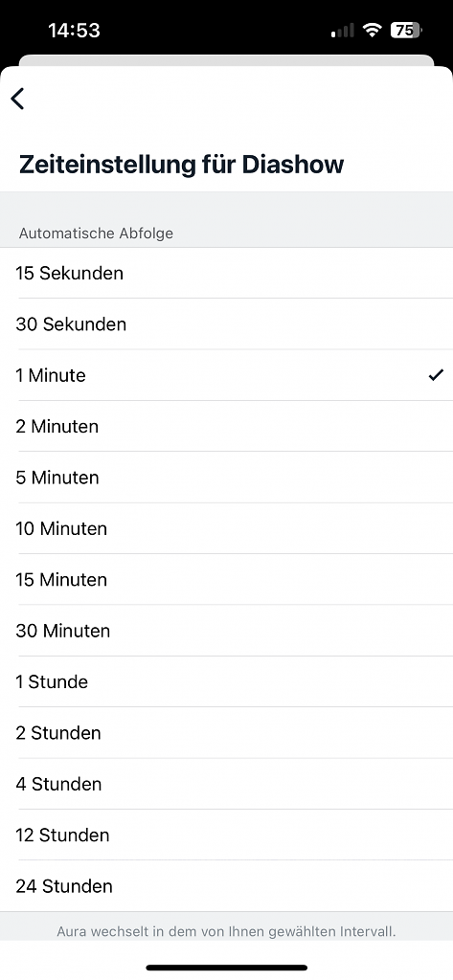Screen dimensions: 453x980
Task: Choose the 12 Stunden option
Action: click(x=226, y=835)
